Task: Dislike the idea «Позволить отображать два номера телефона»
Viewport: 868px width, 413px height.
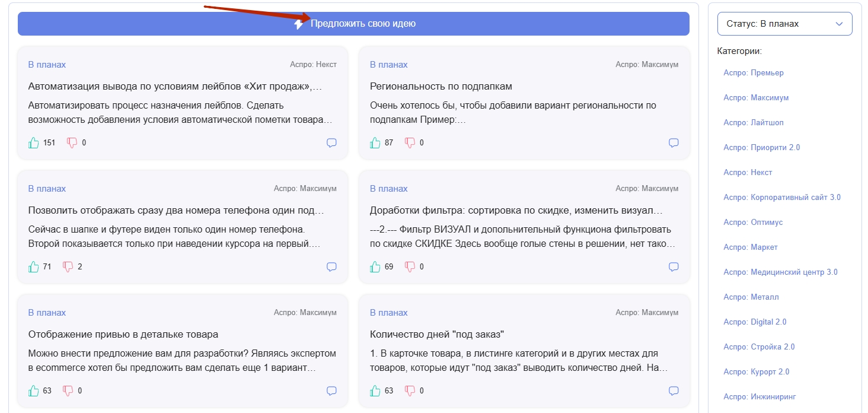Action: (x=68, y=266)
